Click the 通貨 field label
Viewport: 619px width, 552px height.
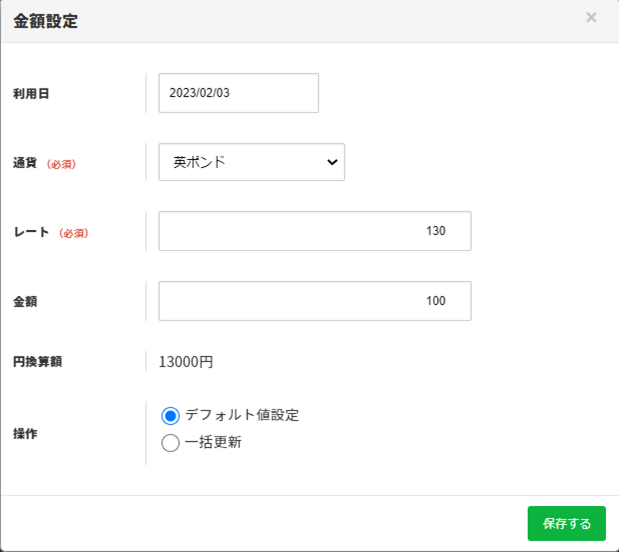click(x=26, y=163)
